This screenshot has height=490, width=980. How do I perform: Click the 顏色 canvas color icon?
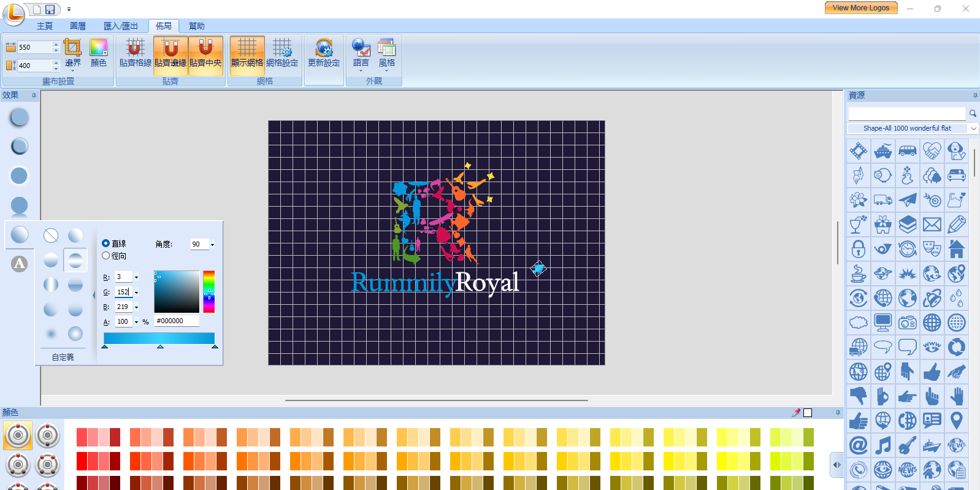[x=98, y=53]
